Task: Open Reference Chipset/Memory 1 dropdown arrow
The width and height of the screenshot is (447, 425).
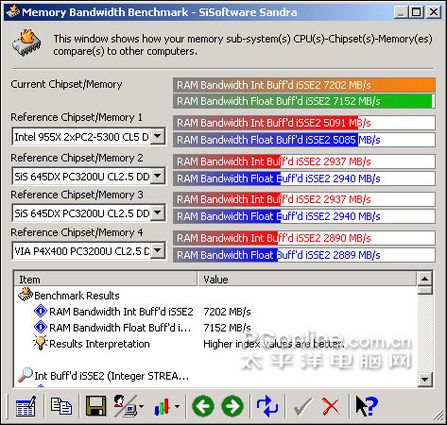Action: click(158, 136)
